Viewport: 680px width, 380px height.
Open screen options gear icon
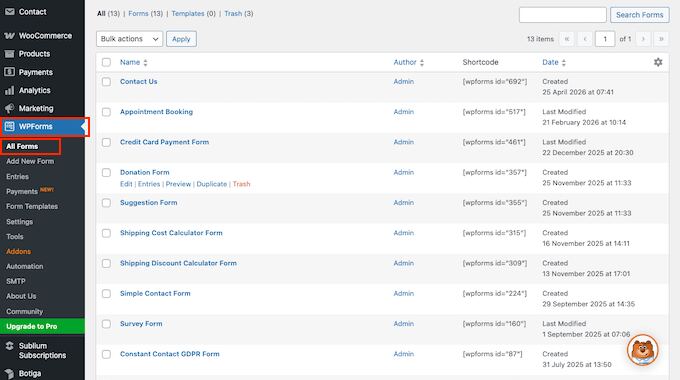click(658, 62)
